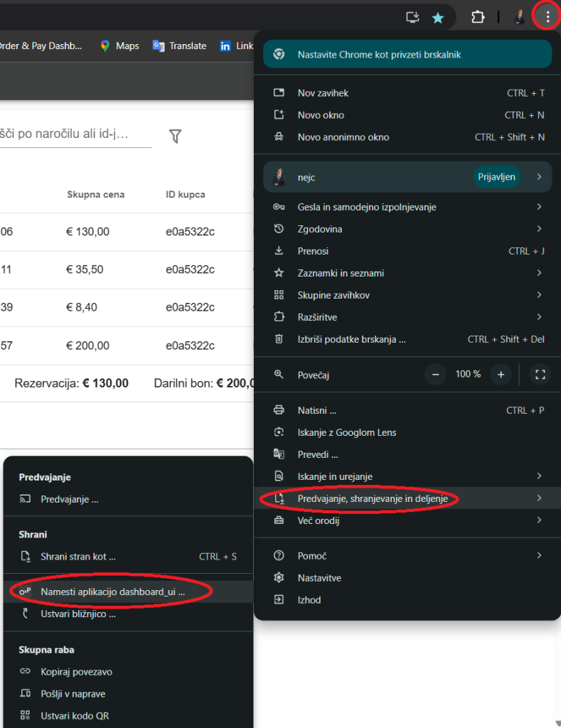Screen dimensions: 561x728
Task: Click the Kopiraj povezavo link icon
Action: click(25, 671)
